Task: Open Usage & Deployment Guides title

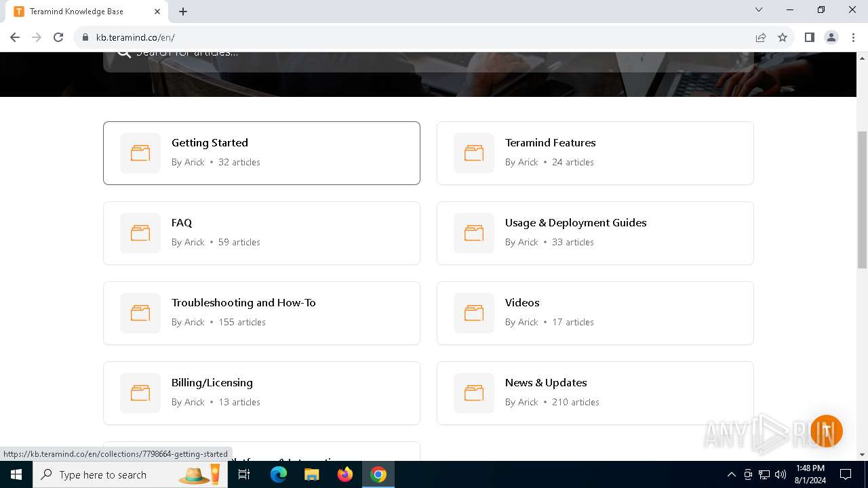Action: tap(576, 222)
